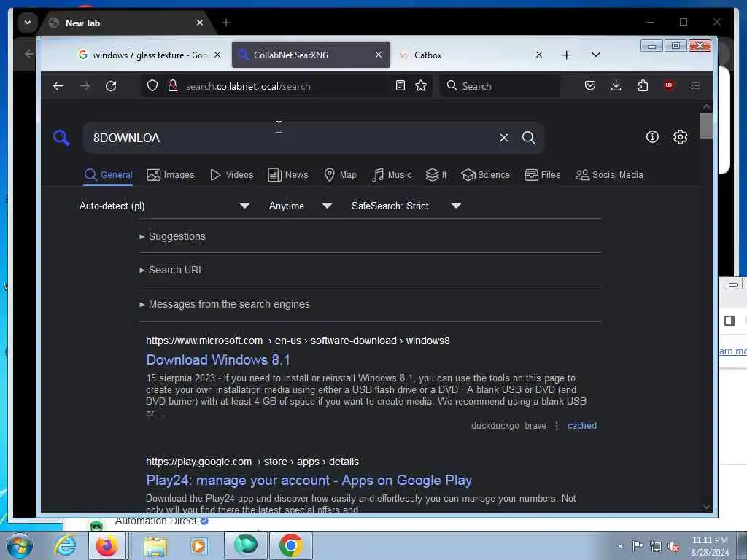This screenshot has width=747, height=560.
Task: Open Chrome from the taskbar
Action: pos(290,545)
